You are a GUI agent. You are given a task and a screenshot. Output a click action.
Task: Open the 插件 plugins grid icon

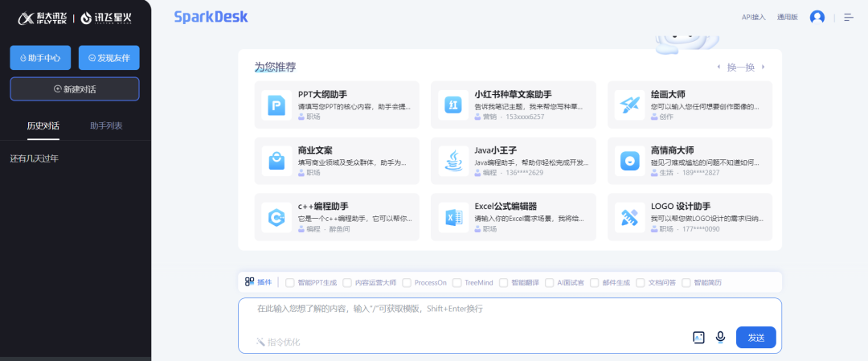click(250, 282)
